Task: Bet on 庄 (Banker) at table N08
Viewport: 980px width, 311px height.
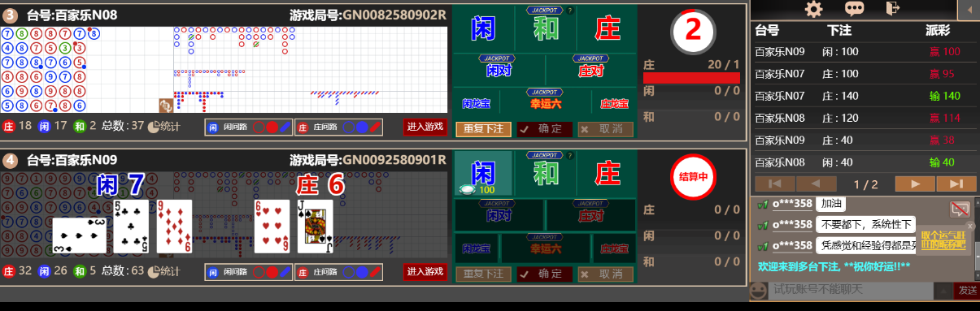Action: coord(607,28)
